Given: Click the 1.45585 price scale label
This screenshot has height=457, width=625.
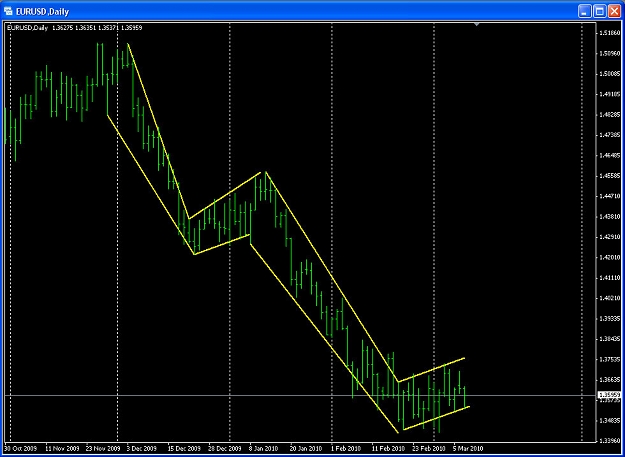Looking at the screenshot, I should [609, 175].
